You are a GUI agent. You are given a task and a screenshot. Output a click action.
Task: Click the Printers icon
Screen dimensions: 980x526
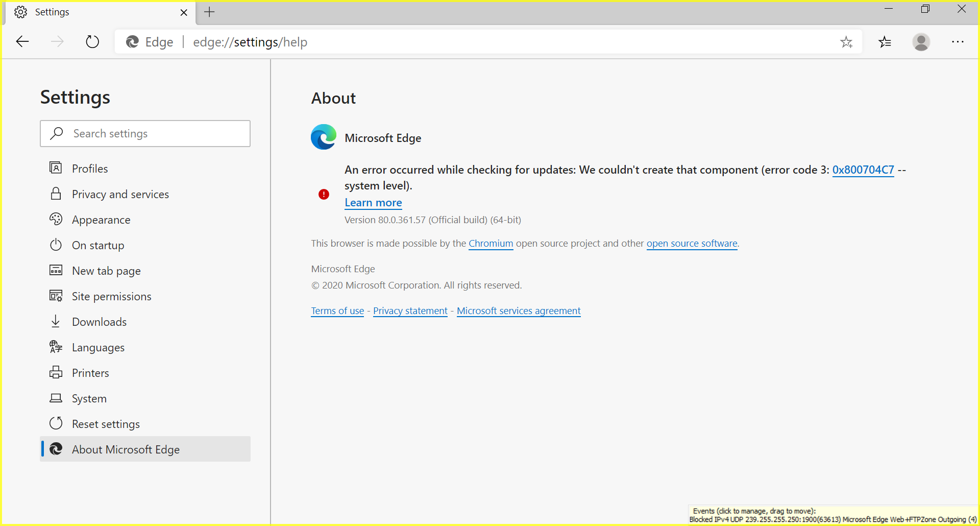coord(56,372)
